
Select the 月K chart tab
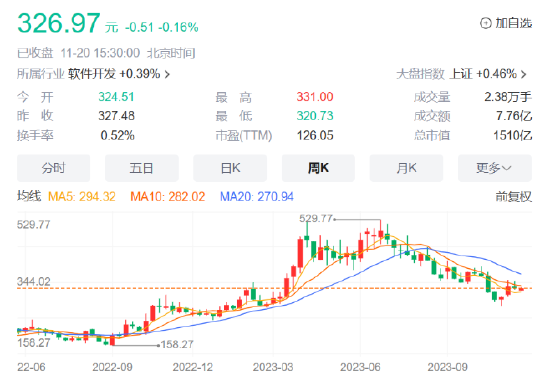point(406,168)
